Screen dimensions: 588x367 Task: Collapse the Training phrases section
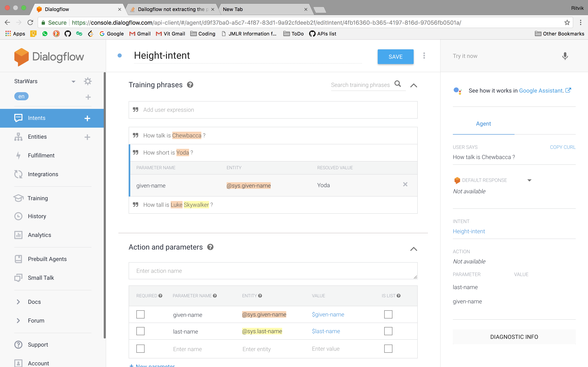[414, 85]
